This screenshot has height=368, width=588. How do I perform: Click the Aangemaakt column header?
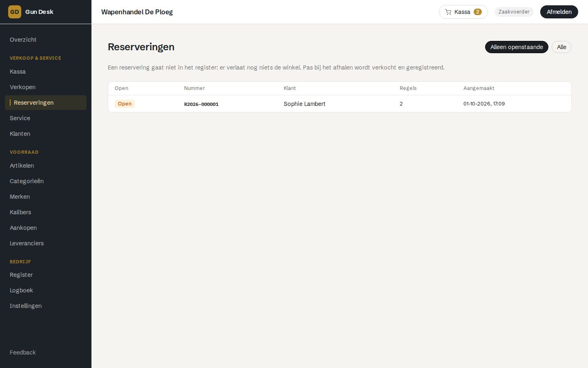[x=479, y=88]
